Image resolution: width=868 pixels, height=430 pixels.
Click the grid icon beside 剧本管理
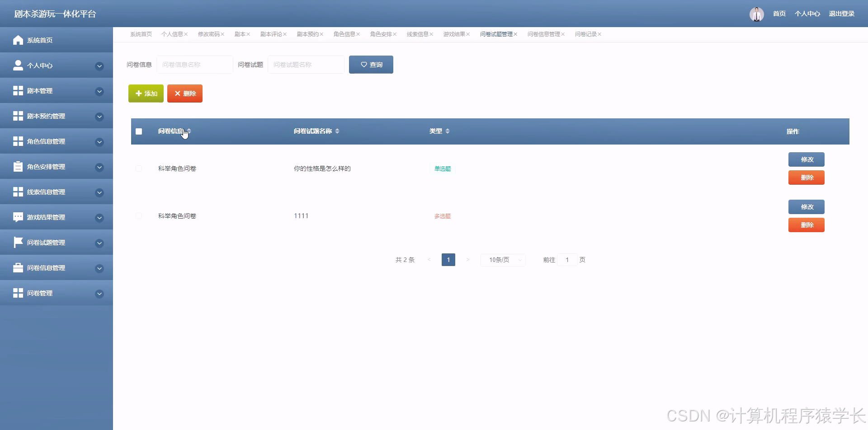(18, 91)
